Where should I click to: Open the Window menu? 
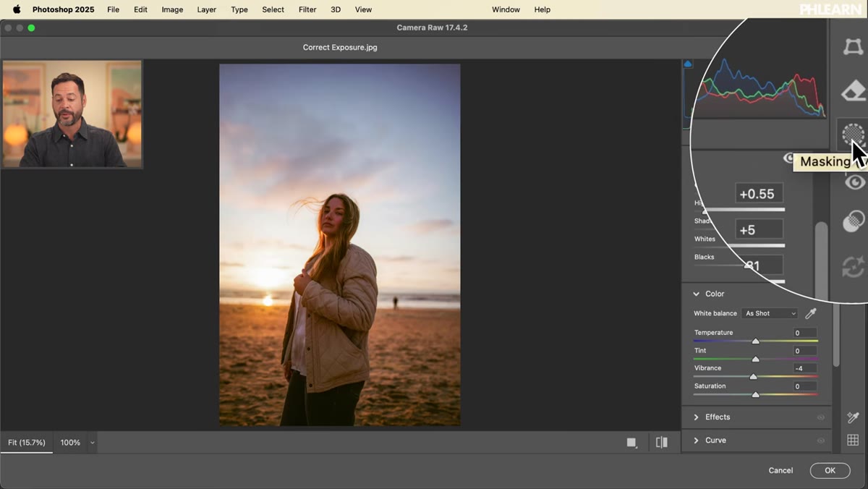(506, 9)
